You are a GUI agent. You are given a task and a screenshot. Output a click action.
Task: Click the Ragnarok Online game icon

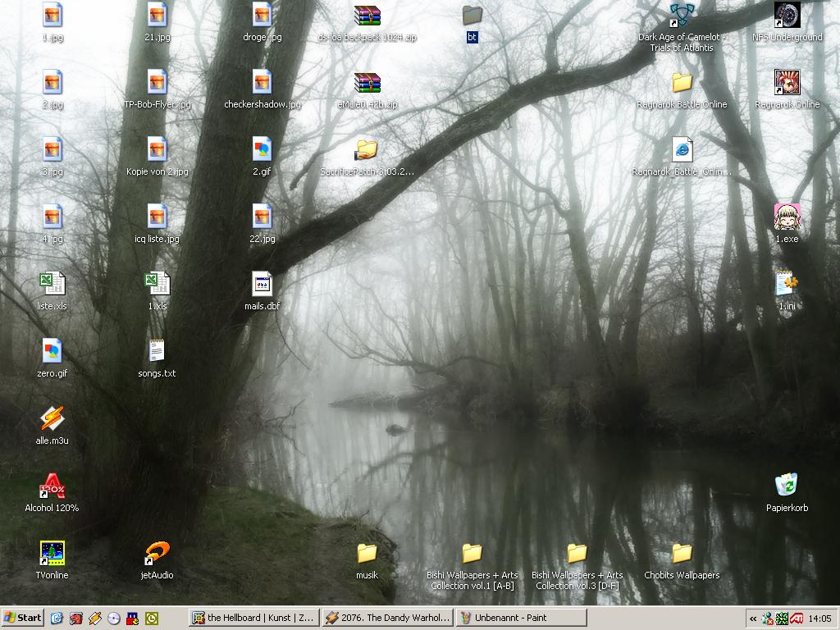coord(787,83)
